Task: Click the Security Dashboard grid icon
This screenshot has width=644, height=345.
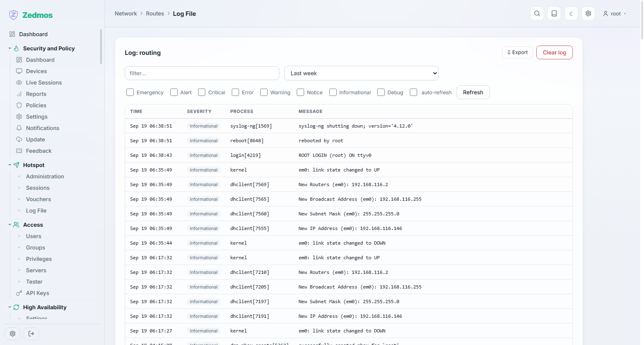Action: [19, 60]
